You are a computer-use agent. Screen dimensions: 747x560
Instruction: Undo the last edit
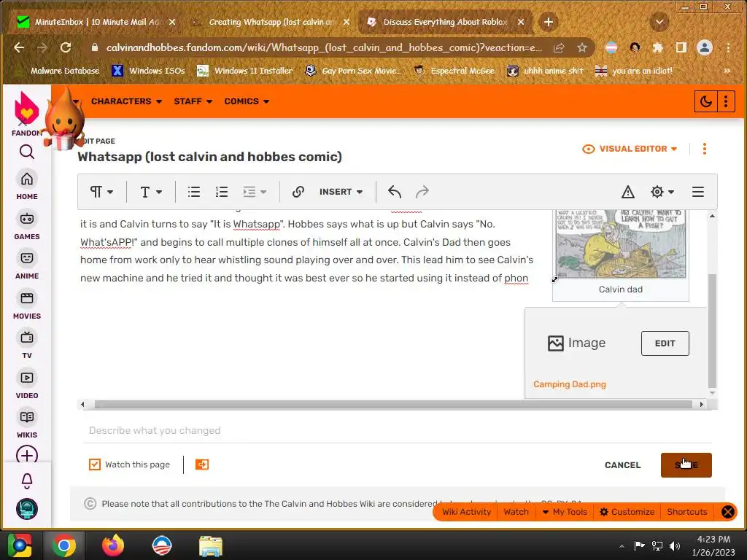click(395, 192)
